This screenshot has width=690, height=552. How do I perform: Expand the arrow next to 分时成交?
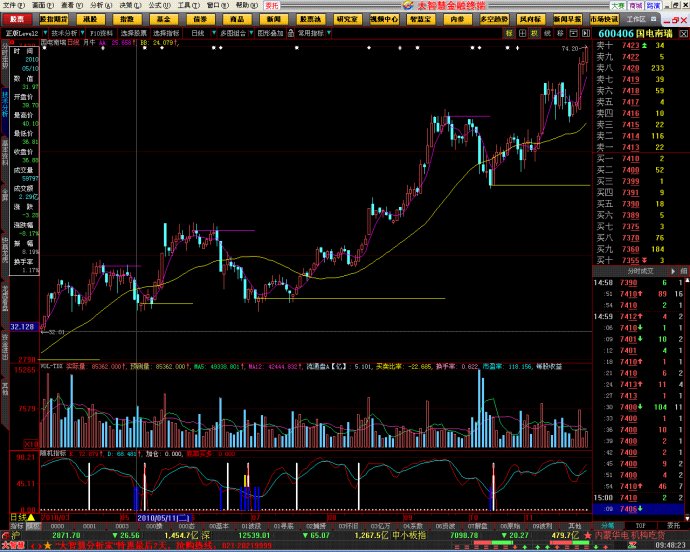click(673, 271)
